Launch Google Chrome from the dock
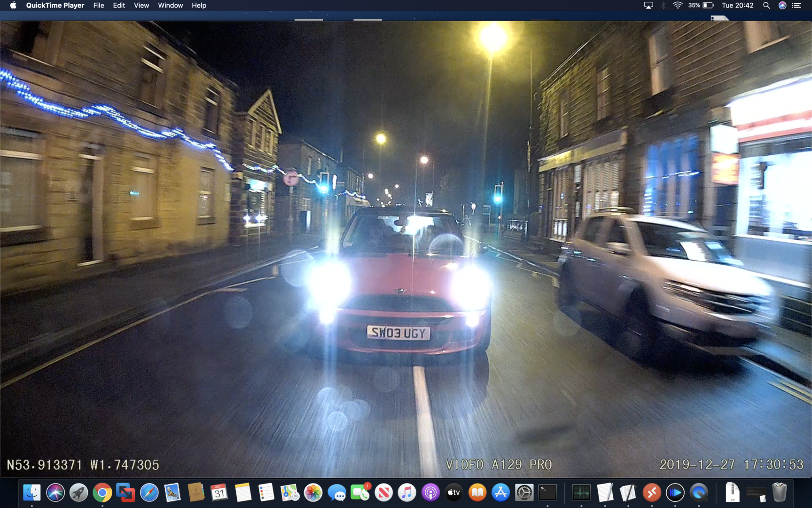 click(x=102, y=492)
